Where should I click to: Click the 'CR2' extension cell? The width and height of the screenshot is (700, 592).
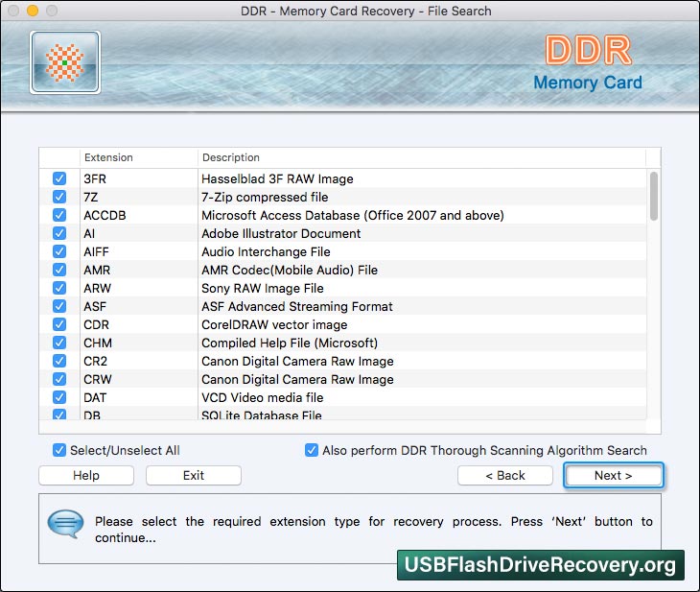138,361
